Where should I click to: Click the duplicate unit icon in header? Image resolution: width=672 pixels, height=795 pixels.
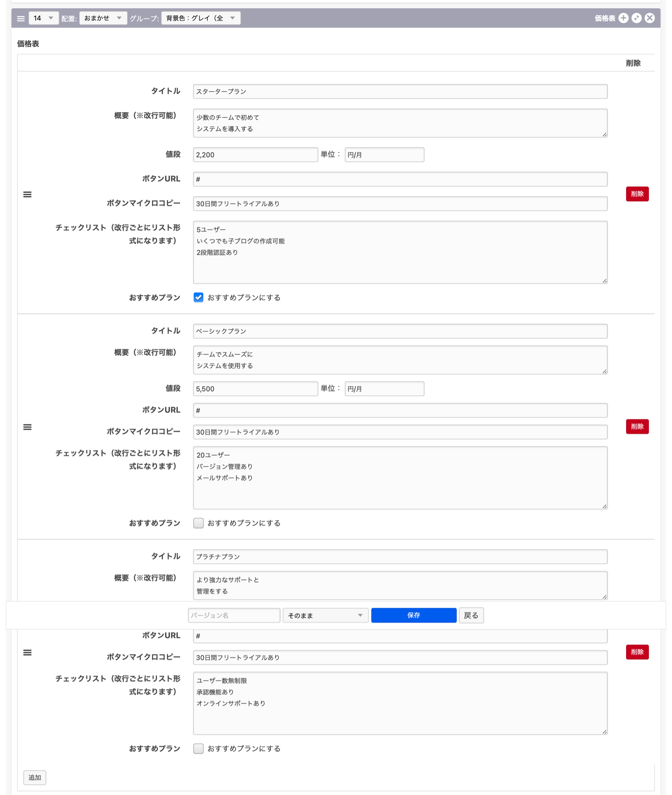click(636, 18)
